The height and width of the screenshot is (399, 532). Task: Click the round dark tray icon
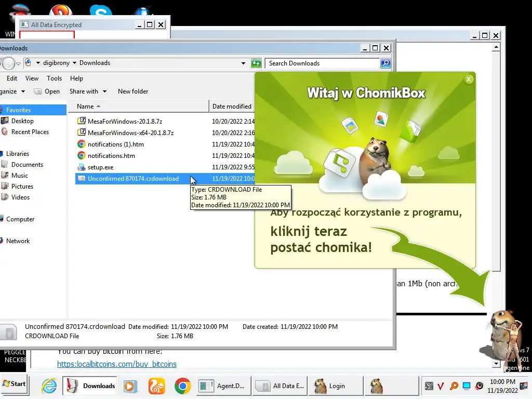pyautogui.click(x=479, y=386)
